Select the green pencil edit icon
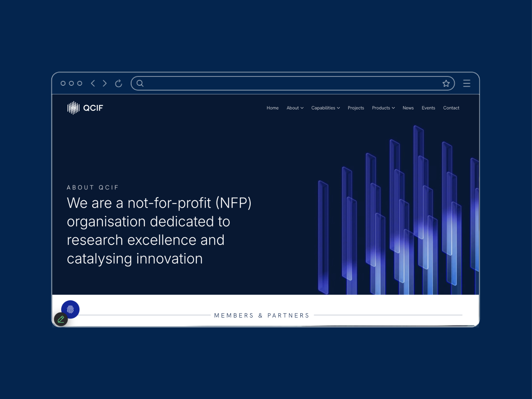The height and width of the screenshot is (399, 532). (x=61, y=320)
